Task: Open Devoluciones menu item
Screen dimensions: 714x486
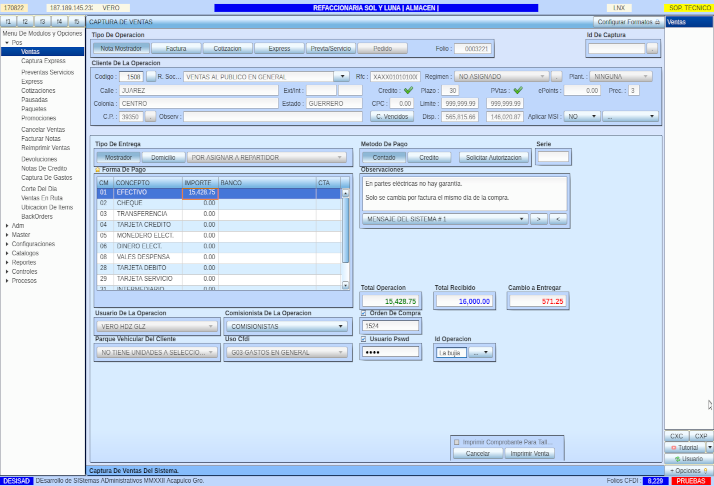Action: (x=39, y=159)
